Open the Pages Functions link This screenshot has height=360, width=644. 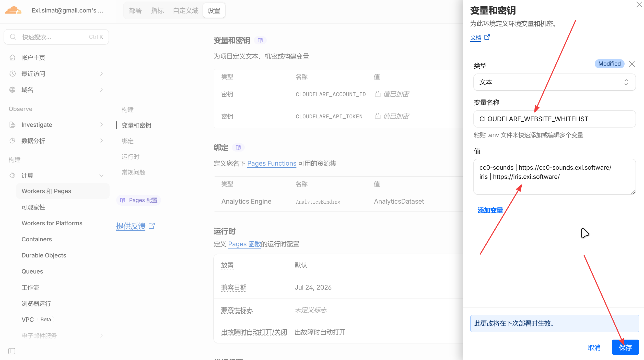tap(272, 163)
